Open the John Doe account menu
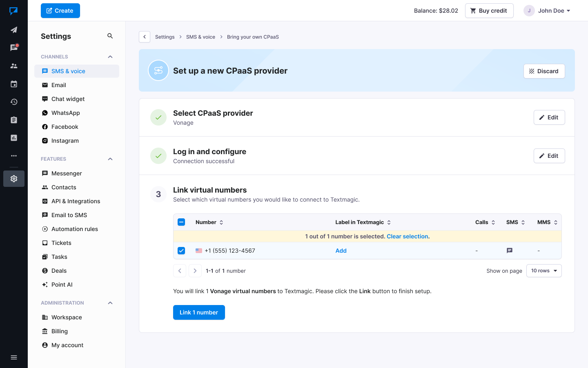The width and height of the screenshot is (588, 368). (547, 11)
